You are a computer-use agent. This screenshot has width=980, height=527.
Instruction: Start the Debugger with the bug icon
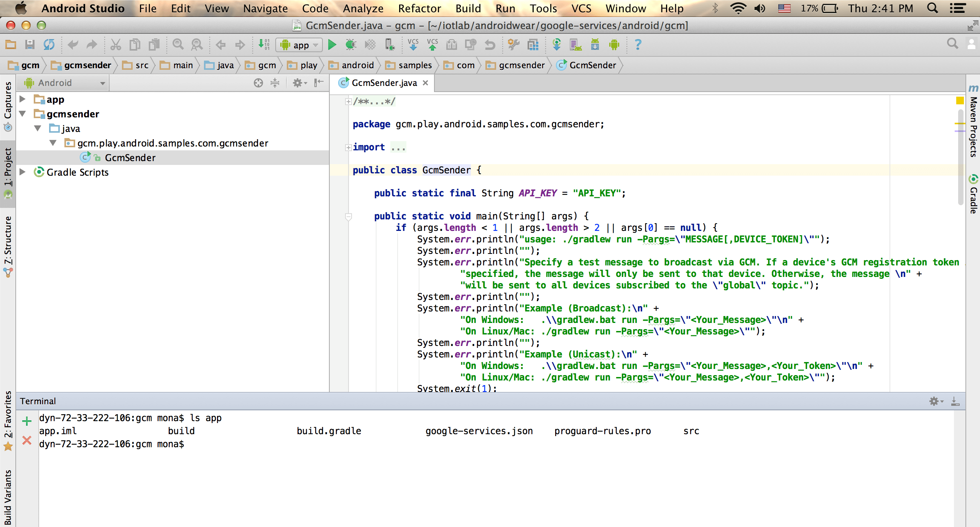(351, 44)
